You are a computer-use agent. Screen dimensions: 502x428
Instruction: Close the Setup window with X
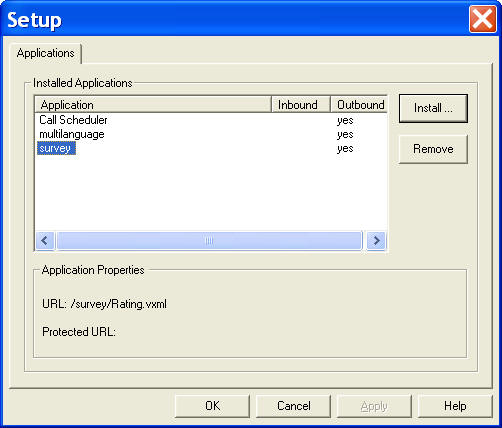[x=483, y=19]
